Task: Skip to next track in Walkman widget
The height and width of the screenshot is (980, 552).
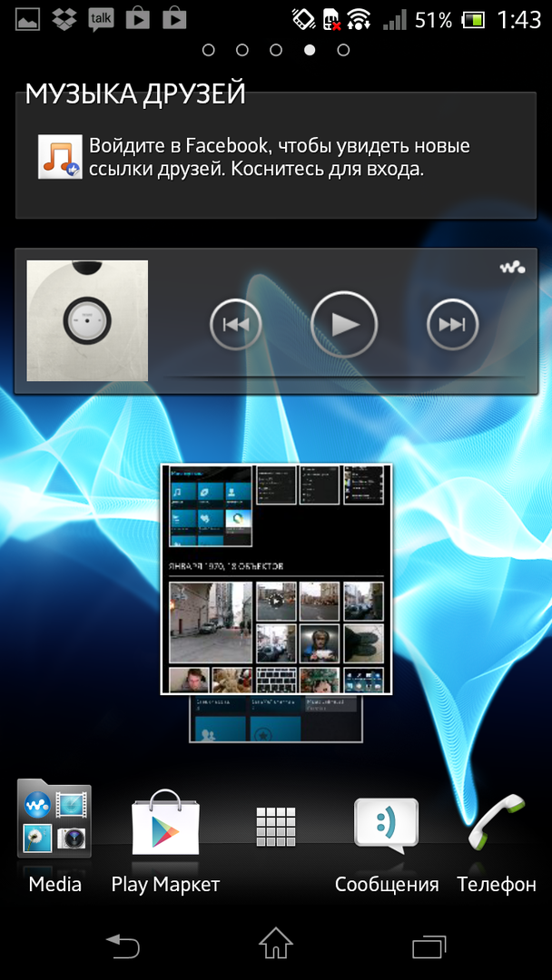Action: click(x=453, y=324)
